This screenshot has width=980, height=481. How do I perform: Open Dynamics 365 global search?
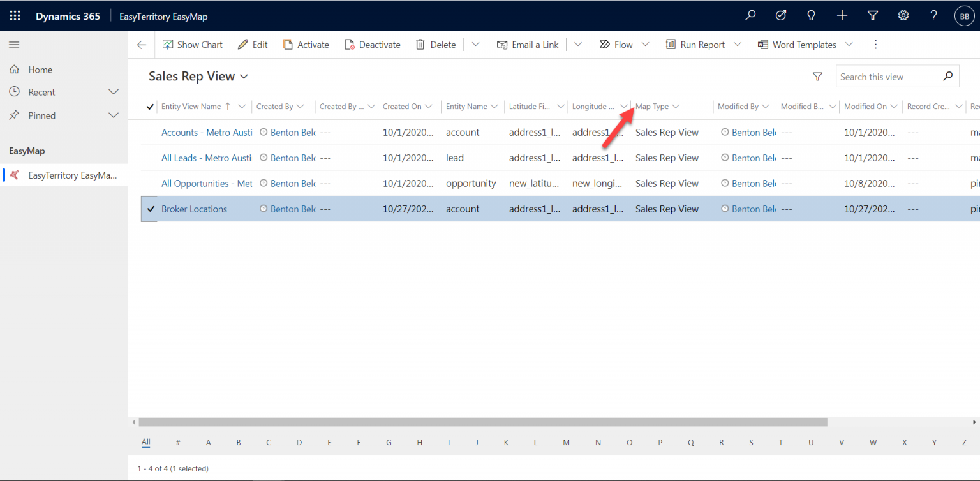750,15
